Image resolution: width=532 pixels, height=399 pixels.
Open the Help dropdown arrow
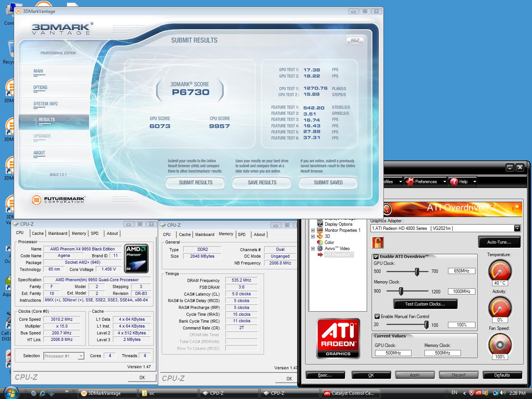click(x=475, y=182)
